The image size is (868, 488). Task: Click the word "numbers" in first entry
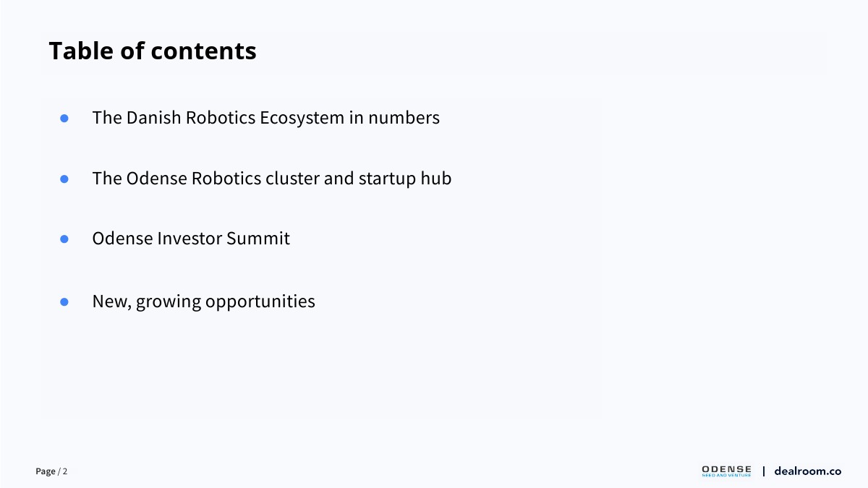pyautogui.click(x=404, y=118)
